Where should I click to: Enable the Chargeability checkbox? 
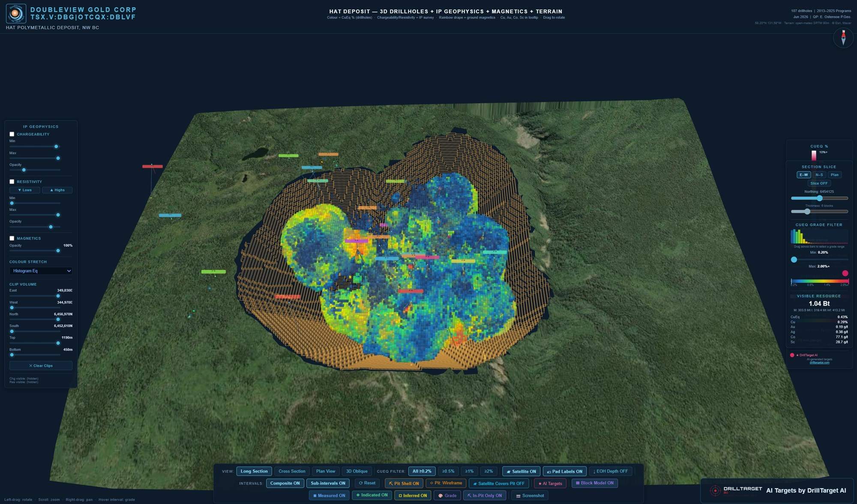[12, 134]
